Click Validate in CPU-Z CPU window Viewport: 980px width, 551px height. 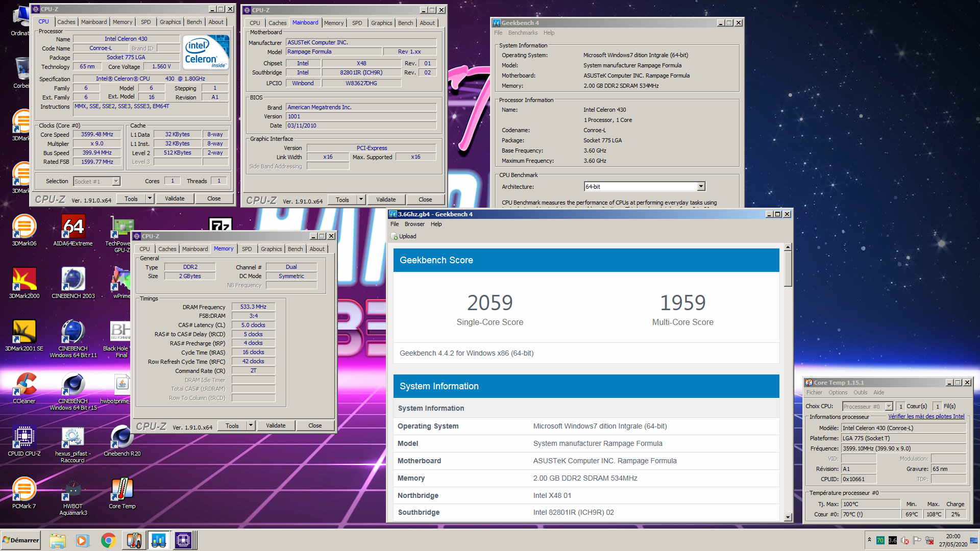coord(175,198)
